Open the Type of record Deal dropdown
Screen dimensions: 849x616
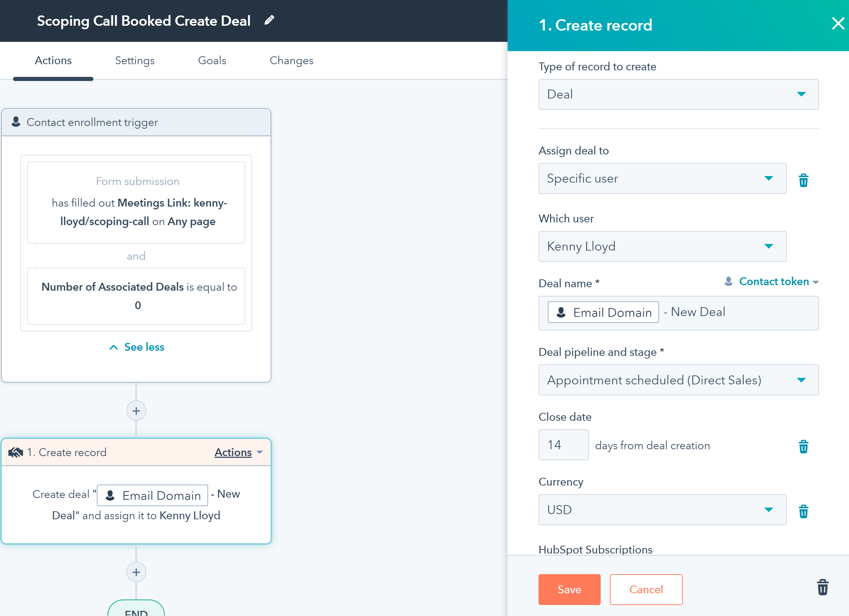(678, 94)
